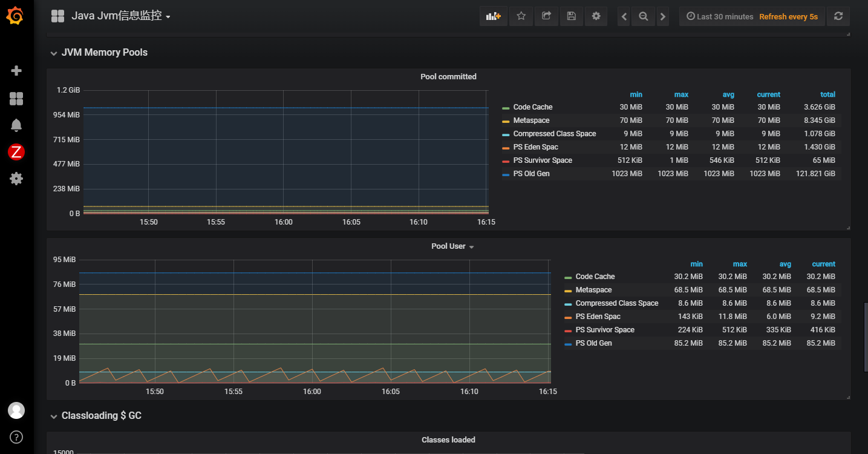Share dashboard using the share icon
The width and height of the screenshot is (868, 454).
[546, 16]
